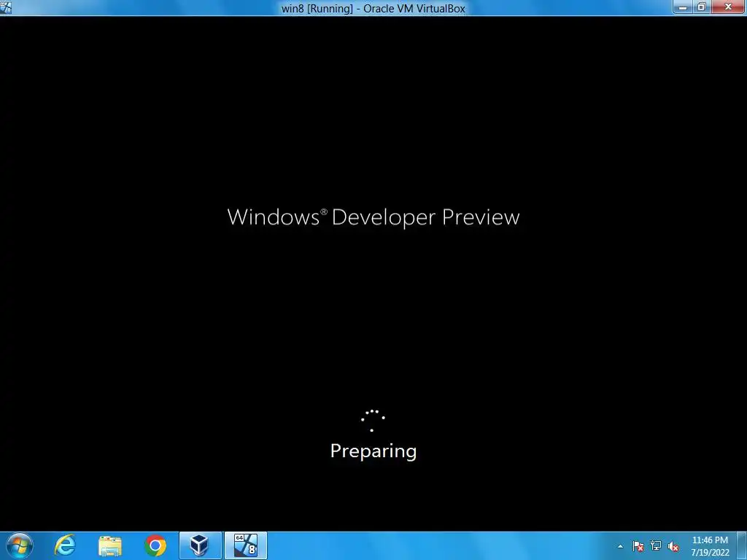Launch Internet Explorer from the taskbar
This screenshot has height=560, width=747.
pyautogui.click(x=65, y=545)
